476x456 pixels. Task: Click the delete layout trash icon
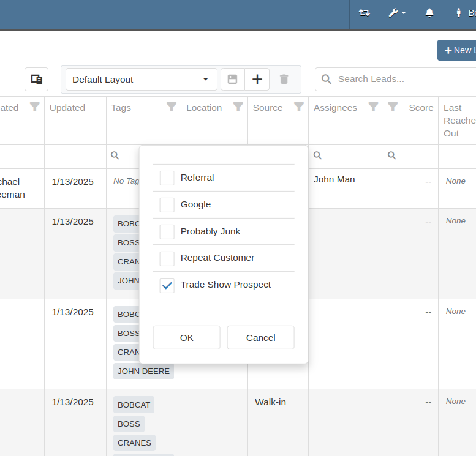pyautogui.click(x=284, y=79)
